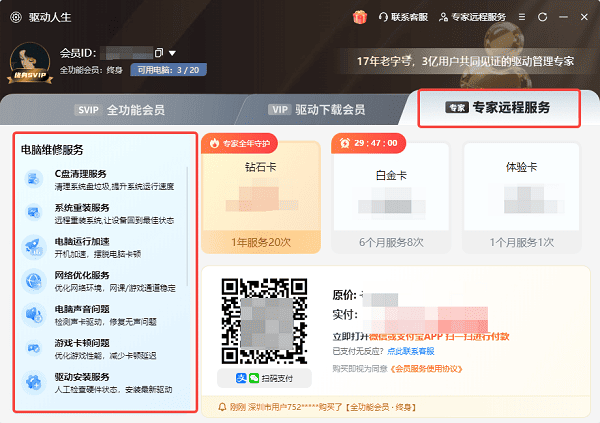The image size is (600, 423).
Task: Click the refresh circular arrow icon
Action: (542, 17)
